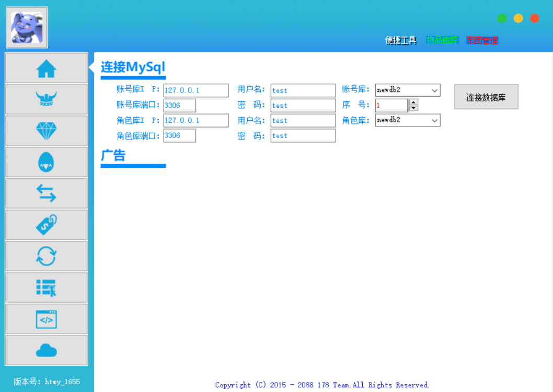Select the diamond icon in sidebar

[x=47, y=131]
